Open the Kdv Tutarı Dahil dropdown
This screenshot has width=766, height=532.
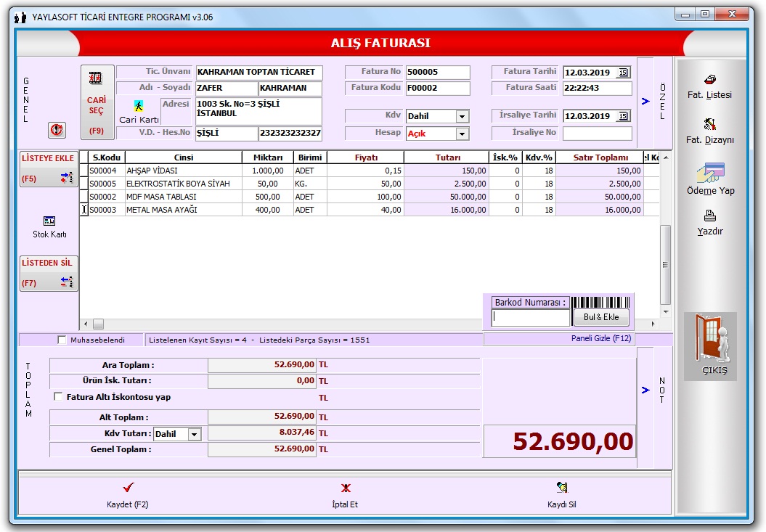pyautogui.click(x=195, y=434)
